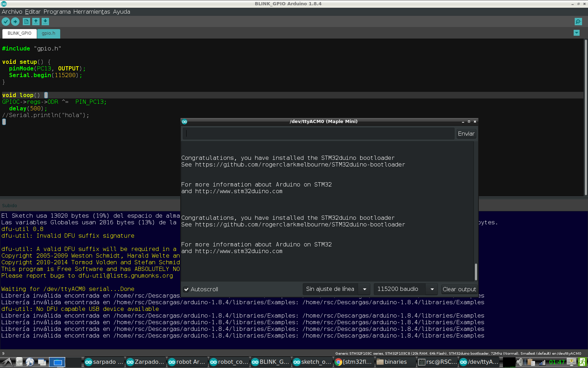The image size is (588, 368).
Task: Click the Verify checkmark button in toolbar
Action: (6, 21)
